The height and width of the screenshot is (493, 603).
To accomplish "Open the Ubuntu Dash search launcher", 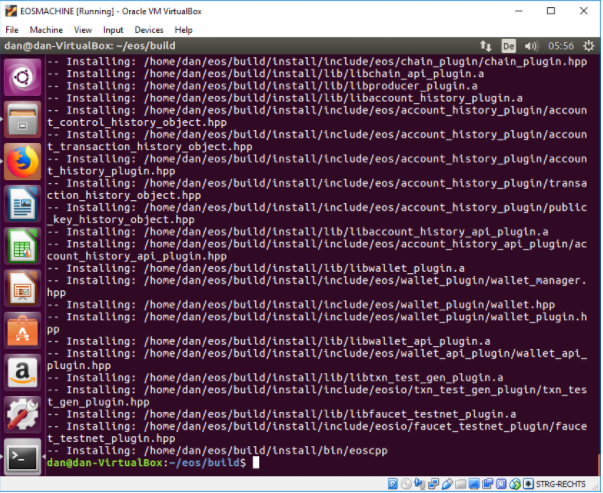I will point(22,77).
